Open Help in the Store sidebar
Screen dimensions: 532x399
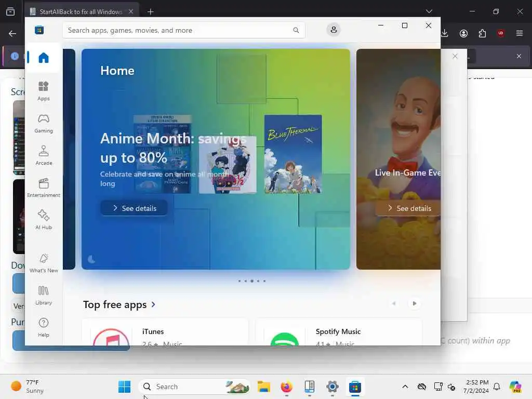coord(44,328)
